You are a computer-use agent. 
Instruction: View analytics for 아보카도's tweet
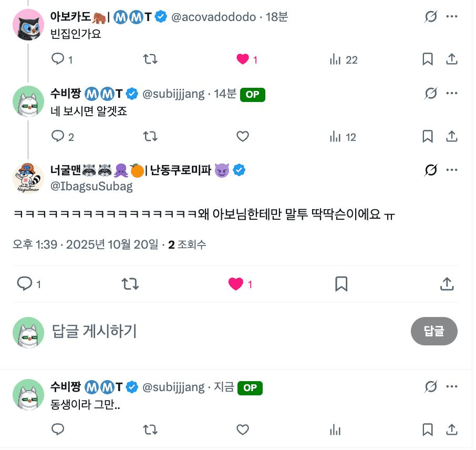click(x=335, y=59)
